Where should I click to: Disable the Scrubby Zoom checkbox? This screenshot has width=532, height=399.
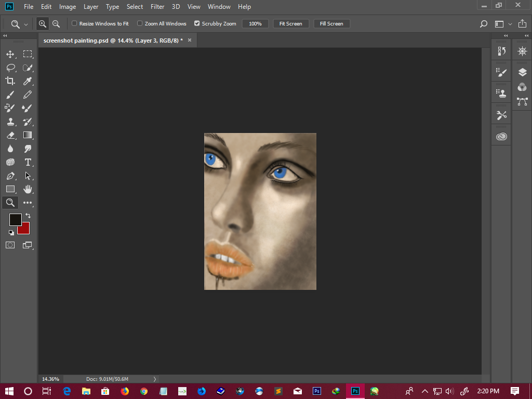197,23
